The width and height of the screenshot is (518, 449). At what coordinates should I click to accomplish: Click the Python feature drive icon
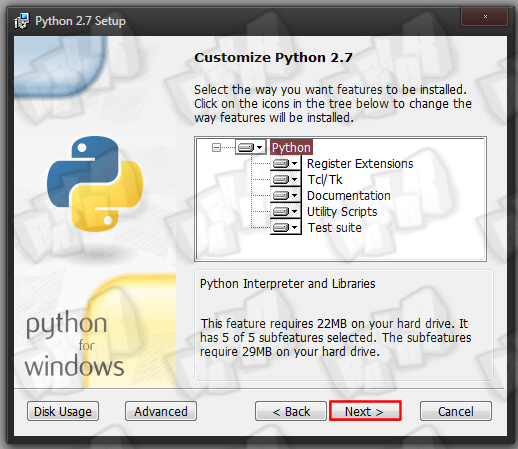click(x=246, y=147)
